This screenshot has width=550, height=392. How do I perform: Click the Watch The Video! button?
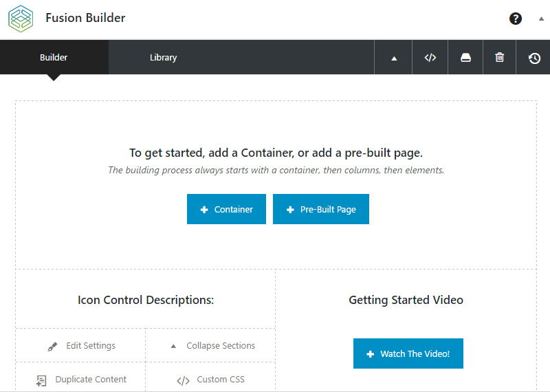408,353
